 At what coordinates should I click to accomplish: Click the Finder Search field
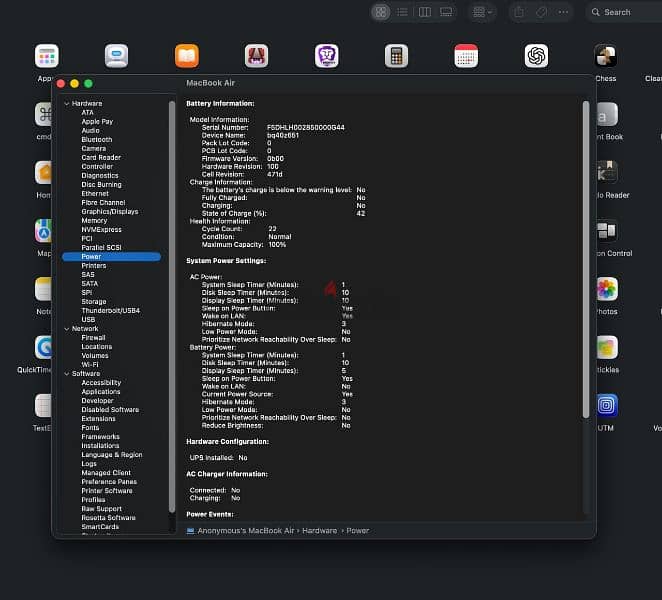[x=625, y=12]
